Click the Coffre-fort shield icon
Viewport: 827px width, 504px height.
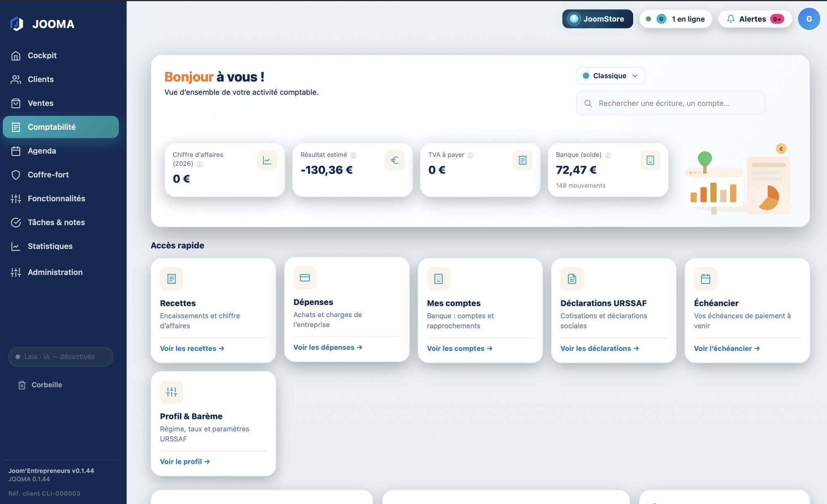[x=16, y=175]
